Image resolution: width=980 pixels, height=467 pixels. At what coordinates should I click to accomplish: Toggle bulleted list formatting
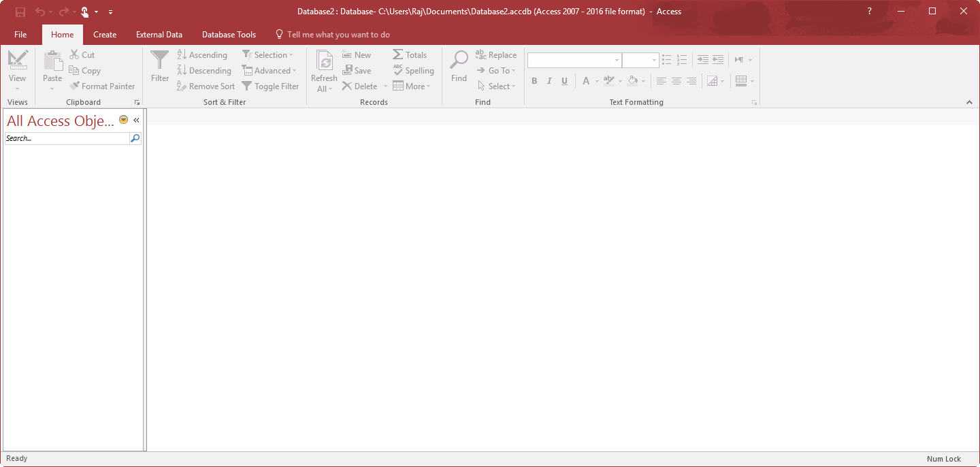point(667,60)
